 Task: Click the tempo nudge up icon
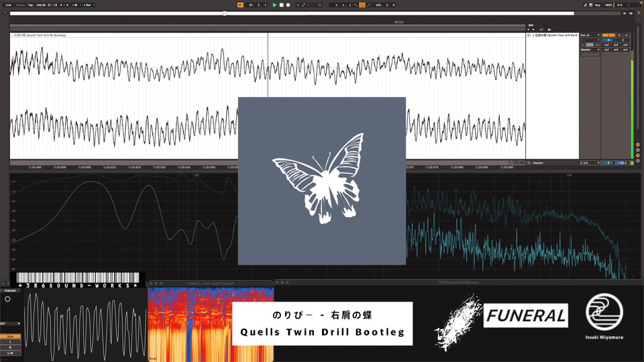point(55,5)
